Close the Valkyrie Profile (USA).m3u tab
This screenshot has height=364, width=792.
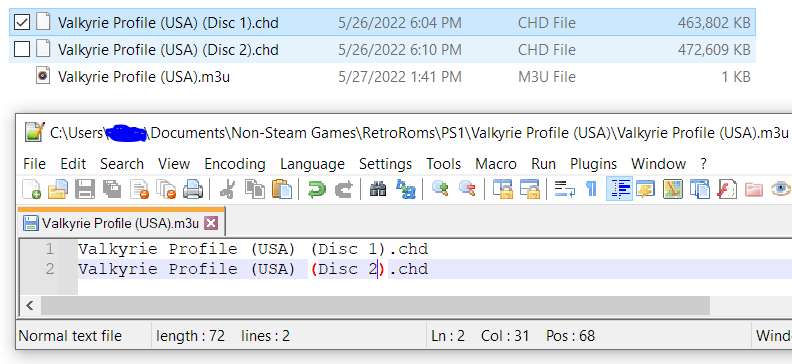pyautogui.click(x=211, y=223)
